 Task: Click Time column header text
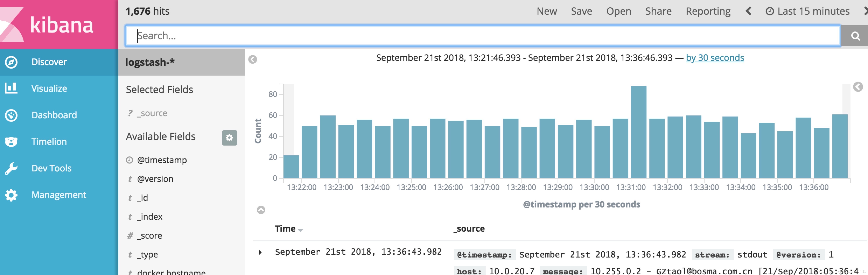285,229
